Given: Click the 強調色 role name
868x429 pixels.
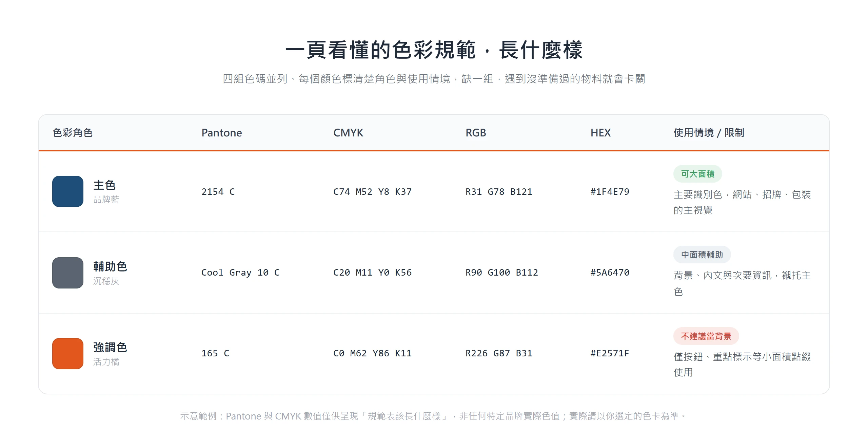Looking at the screenshot, I should pos(110,347).
